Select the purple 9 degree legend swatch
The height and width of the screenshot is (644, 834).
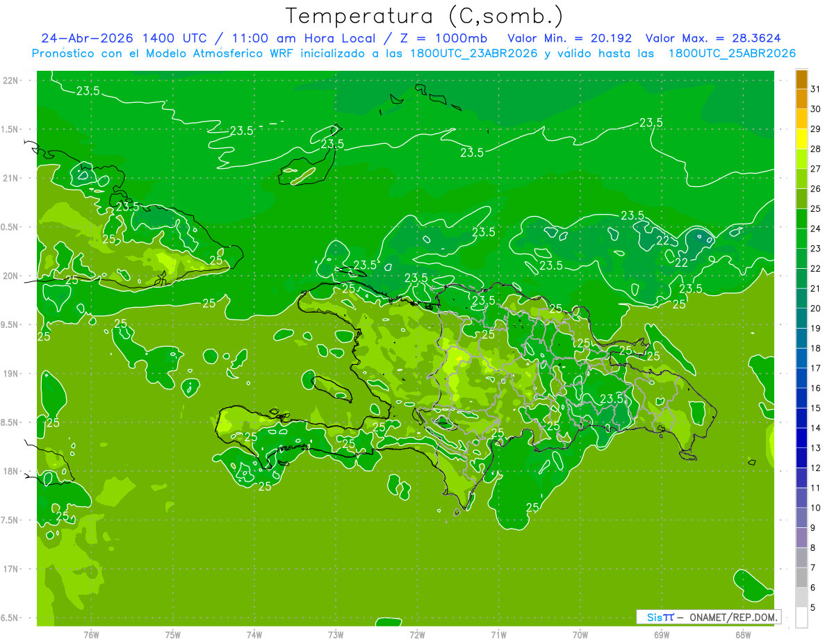(x=801, y=518)
